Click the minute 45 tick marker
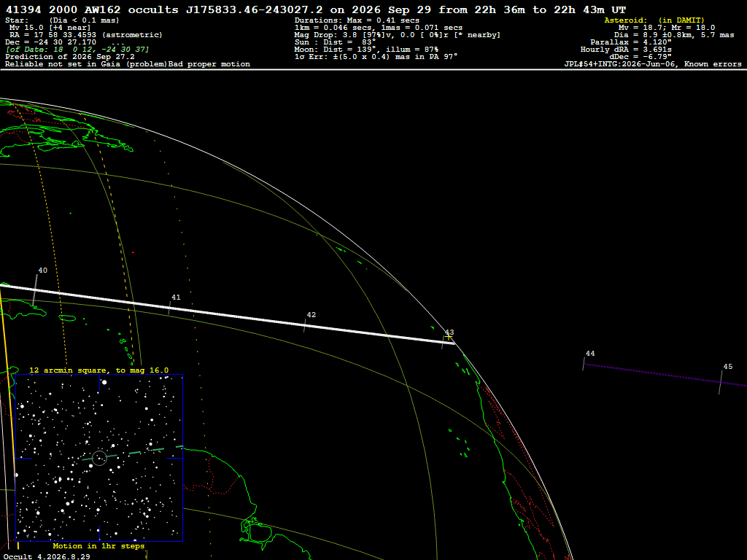 (720, 382)
